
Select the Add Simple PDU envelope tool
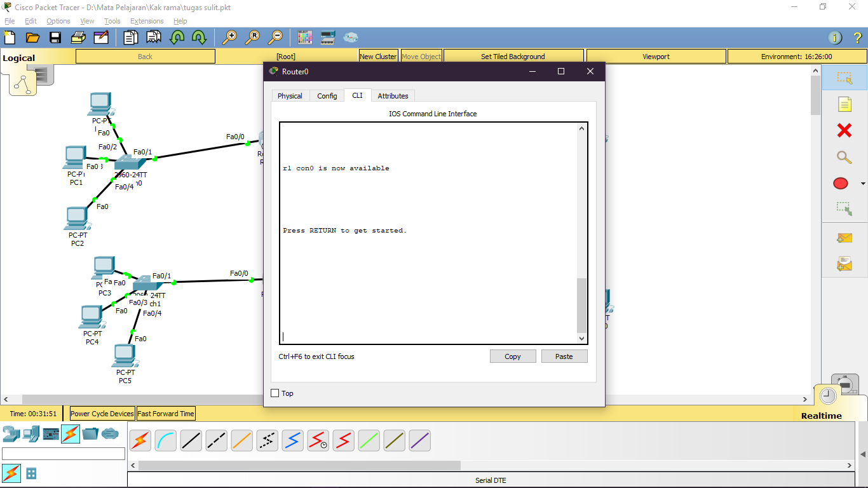[x=844, y=238]
